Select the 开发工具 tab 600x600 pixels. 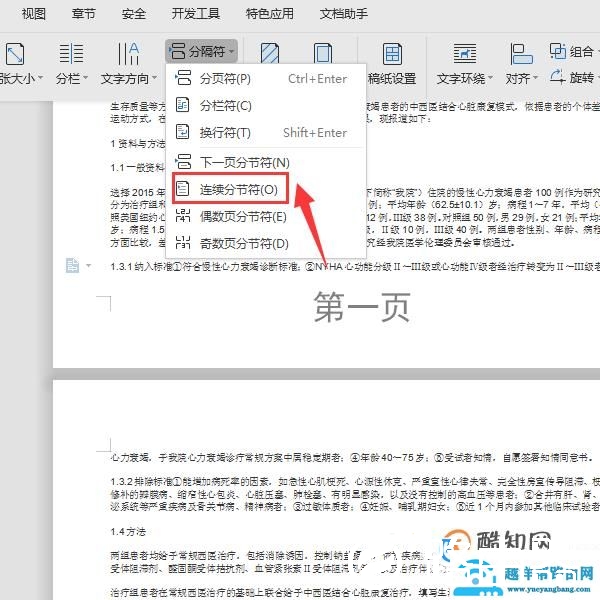(x=196, y=14)
